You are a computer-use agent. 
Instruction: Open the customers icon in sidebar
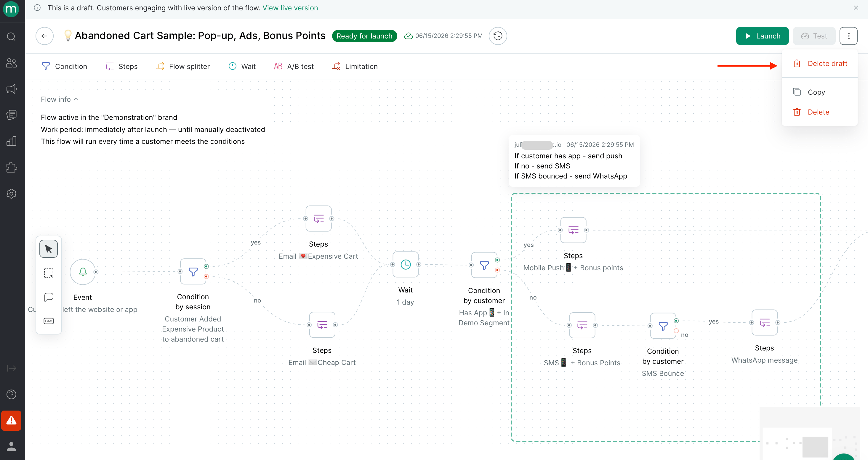coord(12,63)
